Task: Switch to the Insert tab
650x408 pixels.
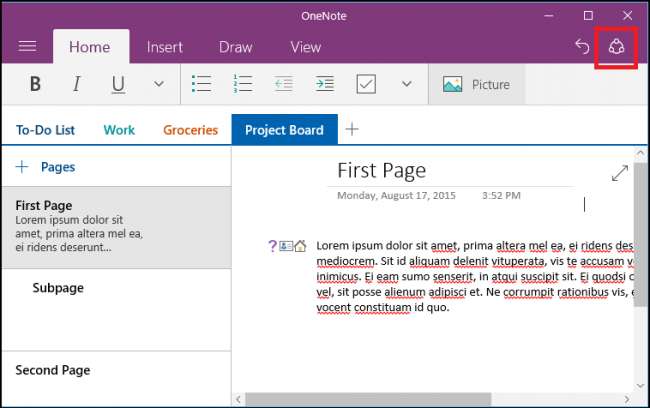Action: pos(165,47)
